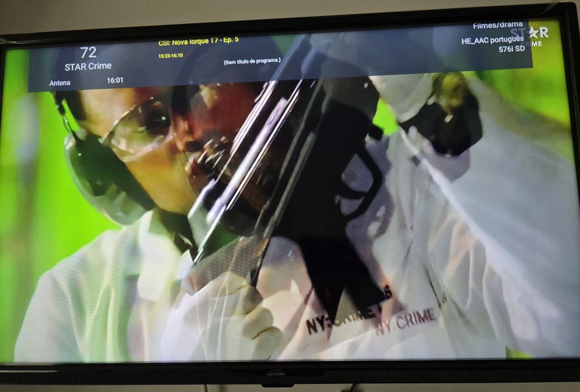Image resolution: width=580 pixels, height=392 pixels.
Task: Click the HE_AAC português audio info
Action: coord(492,39)
